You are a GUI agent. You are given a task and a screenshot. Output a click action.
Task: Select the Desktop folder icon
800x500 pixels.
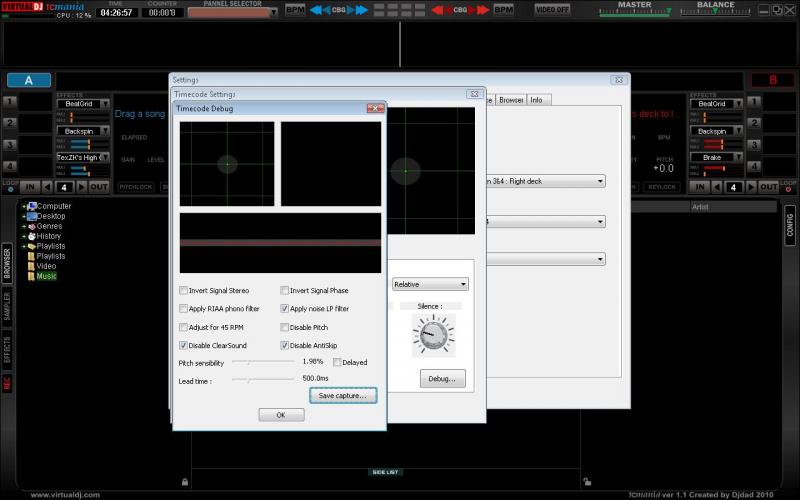click(x=32, y=216)
